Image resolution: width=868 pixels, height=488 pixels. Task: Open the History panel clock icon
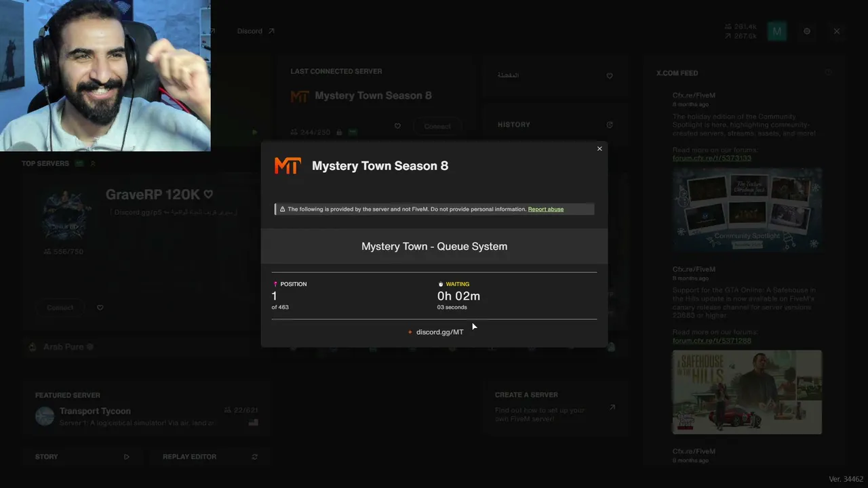[610, 125]
